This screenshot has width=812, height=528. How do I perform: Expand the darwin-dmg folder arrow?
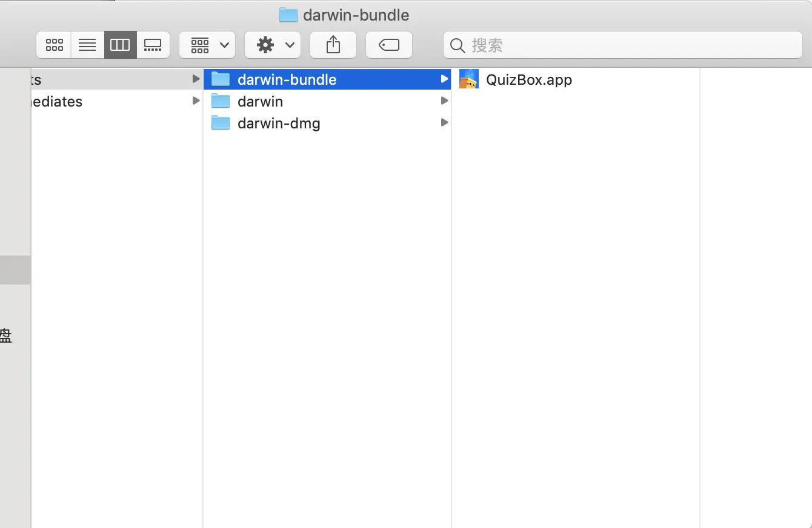(x=444, y=122)
